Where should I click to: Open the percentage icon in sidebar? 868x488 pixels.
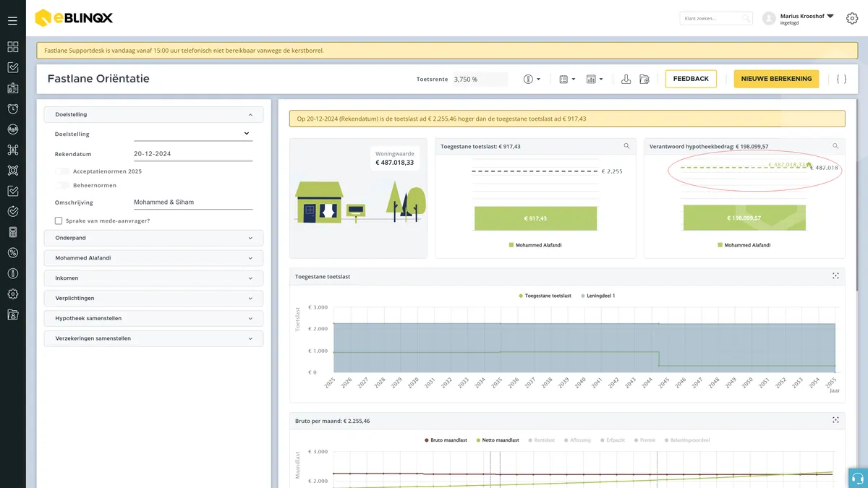click(12, 252)
